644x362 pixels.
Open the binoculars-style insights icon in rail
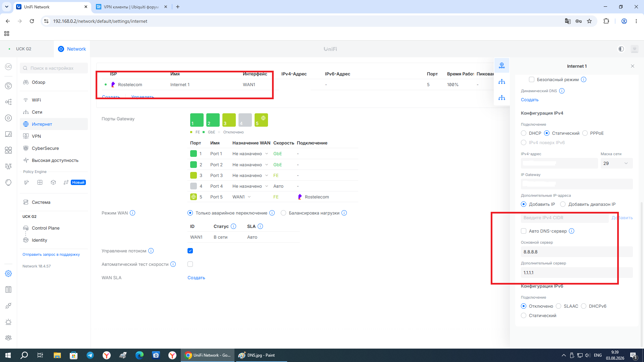[x=8, y=150]
